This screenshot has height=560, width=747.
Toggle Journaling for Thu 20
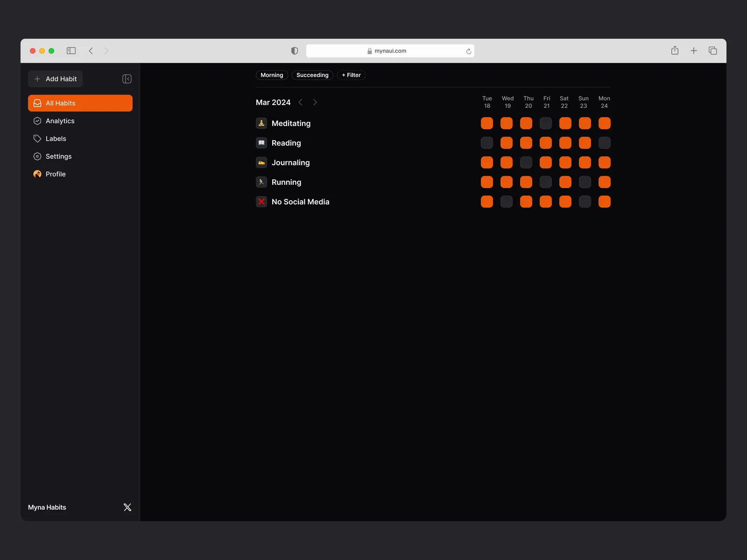point(526,162)
